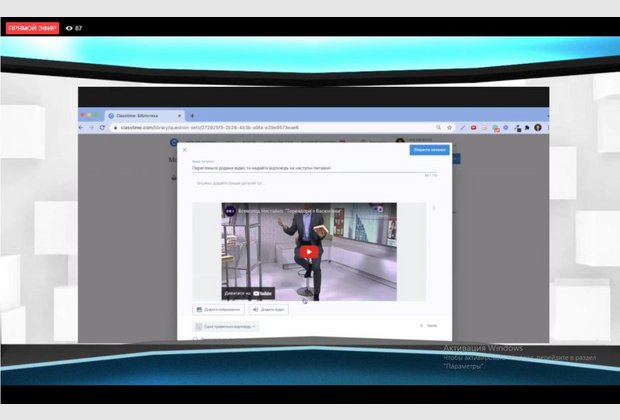The image size is (620, 420).
Task: Close the question editor with the X icon
Action: [x=184, y=150]
